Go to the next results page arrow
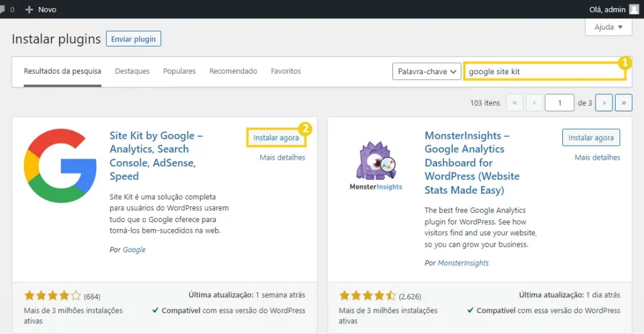This screenshot has width=644, height=334. pyautogui.click(x=604, y=103)
